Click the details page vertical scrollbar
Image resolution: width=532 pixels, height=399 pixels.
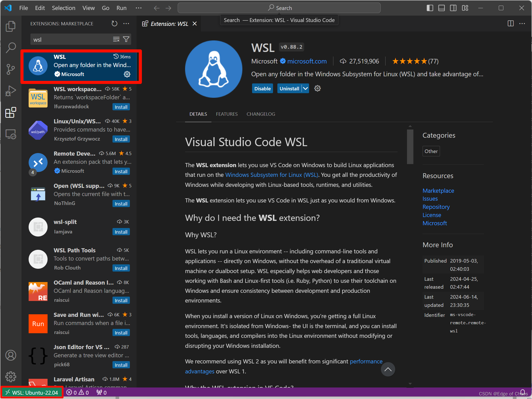click(410, 146)
